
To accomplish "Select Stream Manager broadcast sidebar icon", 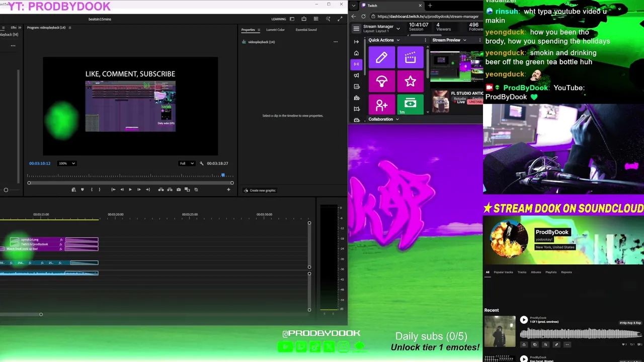I will click(356, 64).
